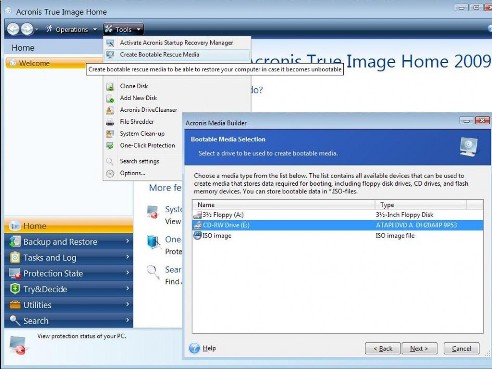Open Protection State section
492x369 pixels.
[x=69, y=273]
